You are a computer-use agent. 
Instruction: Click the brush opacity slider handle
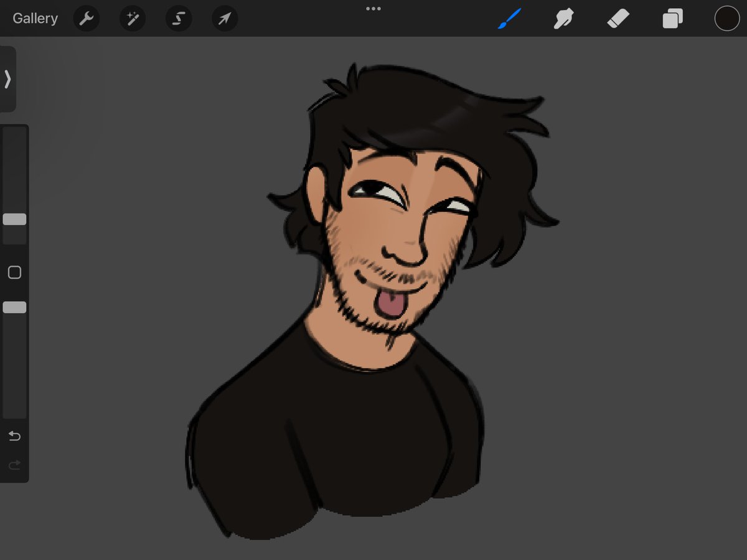pos(14,307)
